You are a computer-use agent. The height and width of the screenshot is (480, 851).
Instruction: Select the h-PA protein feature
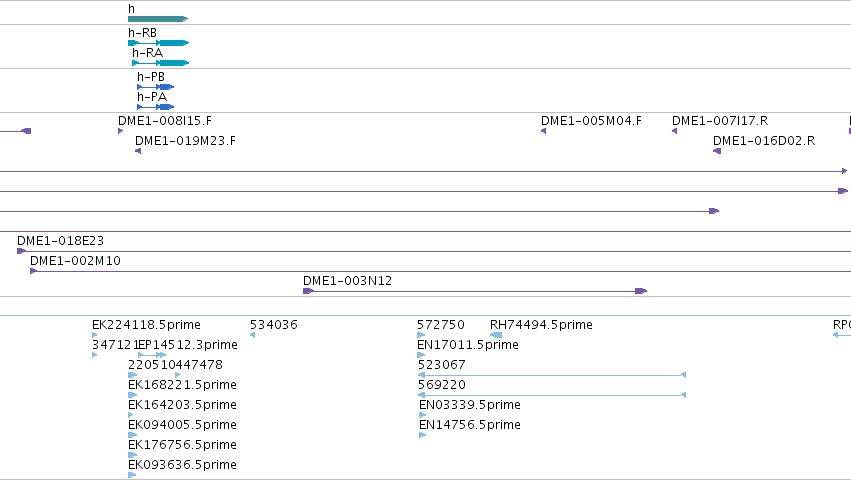pos(156,107)
